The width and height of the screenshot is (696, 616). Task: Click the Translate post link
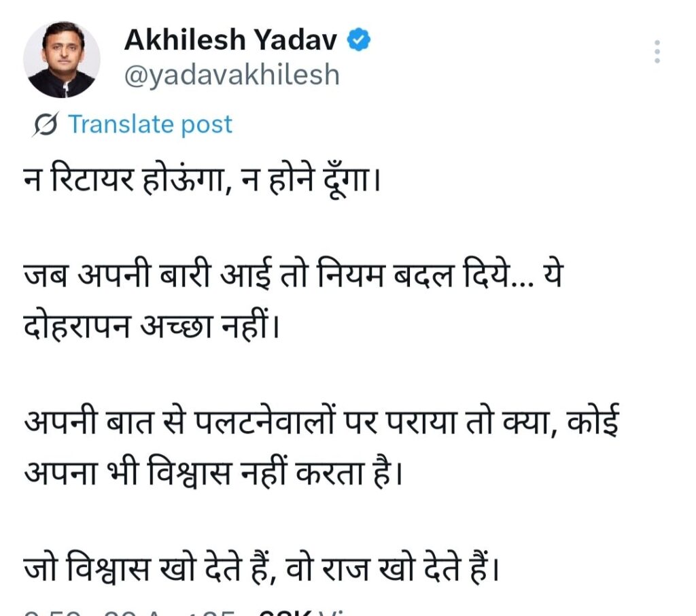[x=150, y=124]
